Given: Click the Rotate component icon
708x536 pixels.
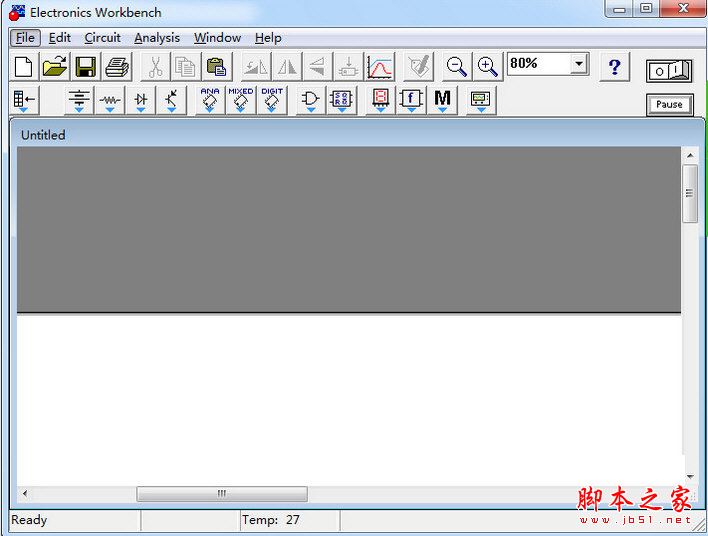Looking at the screenshot, I should pos(256,67).
